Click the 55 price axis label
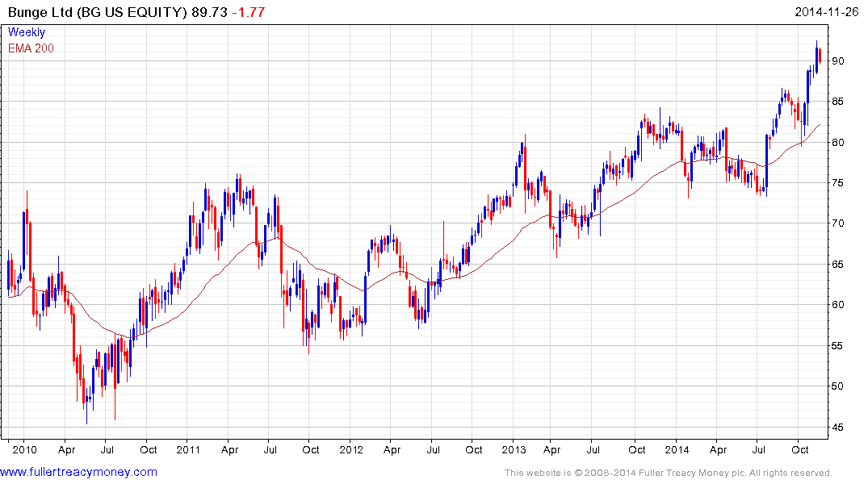Screen dimensions: 868x484 pyautogui.click(x=837, y=346)
